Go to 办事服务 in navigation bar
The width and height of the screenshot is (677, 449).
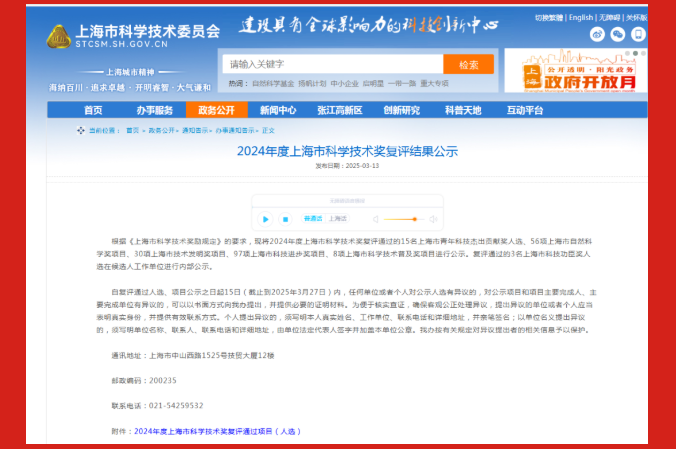(154, 110)
